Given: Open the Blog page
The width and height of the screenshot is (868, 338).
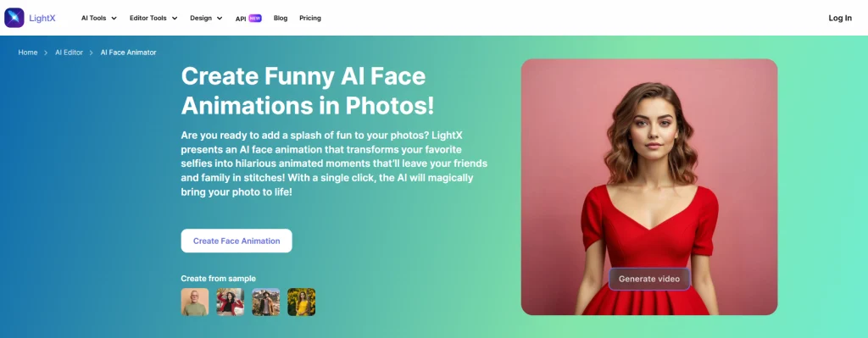Looking at the screenshot, I should click(281, 19).
